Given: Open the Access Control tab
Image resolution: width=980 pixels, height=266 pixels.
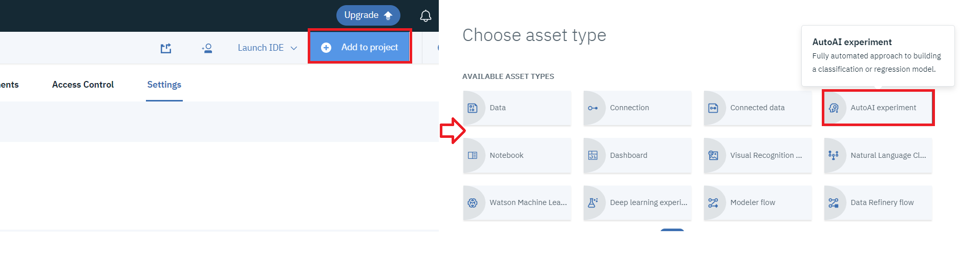Looking at the screenshot, I should click(83, 85).
